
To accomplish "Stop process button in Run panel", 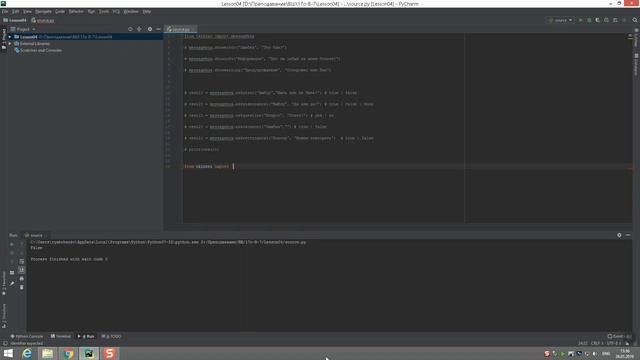I will (x=12, y=253).
